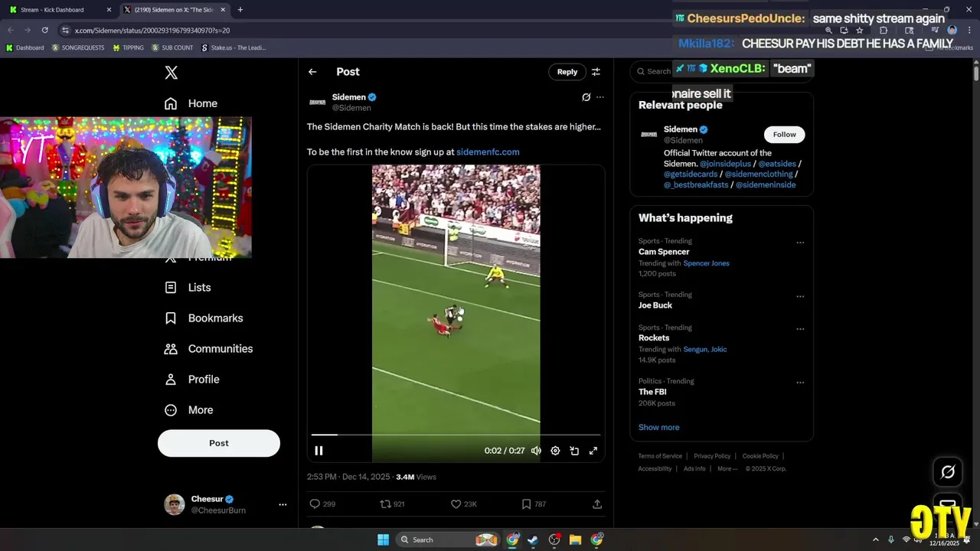This screenshot has height=551, width=980.
Task: Click the Cheesur profile avatar
Action: 175,504
